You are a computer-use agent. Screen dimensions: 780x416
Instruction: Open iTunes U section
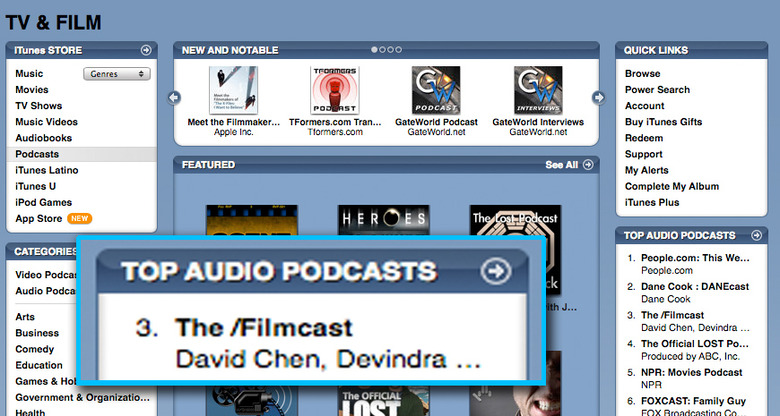tap(36, 186)
